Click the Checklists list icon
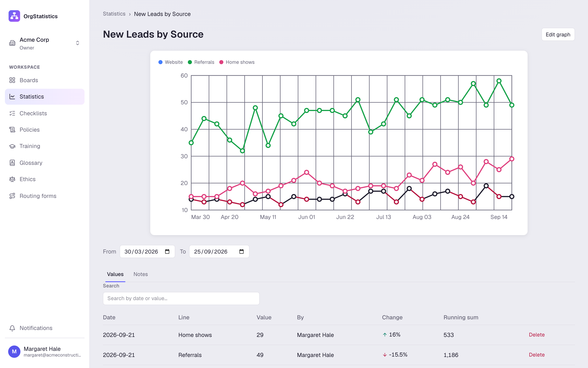The height and width of the screenshot is (368, 588). 12,113
